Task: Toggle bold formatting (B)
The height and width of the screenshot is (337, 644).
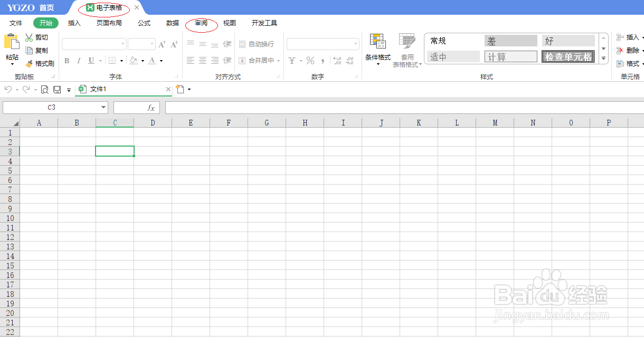Action: coord(67,61)
